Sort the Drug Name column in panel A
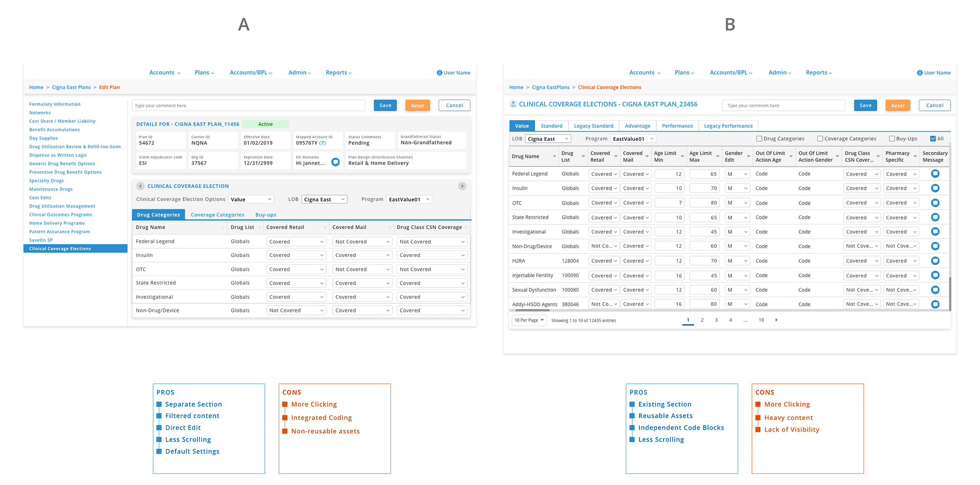This screenshot has width=980, height=485. [222, 228]
